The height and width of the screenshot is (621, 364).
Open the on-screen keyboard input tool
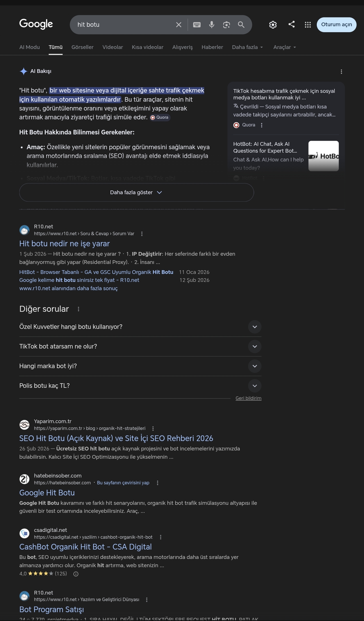[197, 25]
